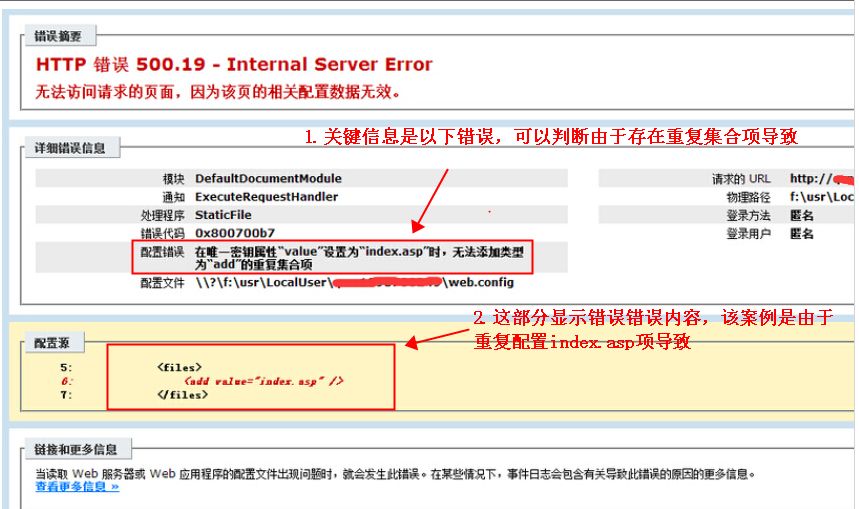The width and height of the screenshot is (859, 509).
Task: Click the StaticFile handler value
Action: pos(223,215)
